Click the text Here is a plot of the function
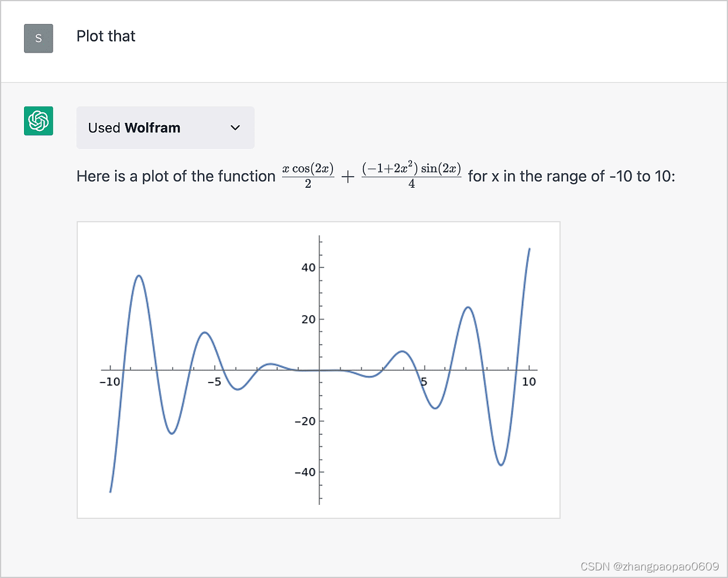 coord(176,176)
